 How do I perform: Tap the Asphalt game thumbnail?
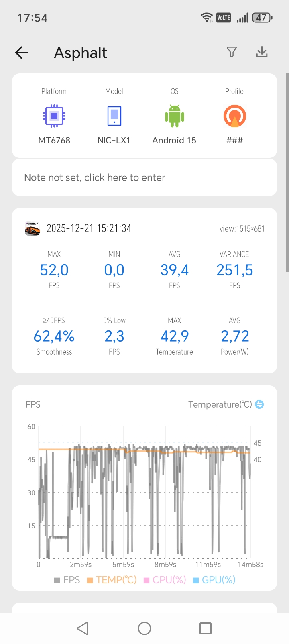click(x=33, y=228)
